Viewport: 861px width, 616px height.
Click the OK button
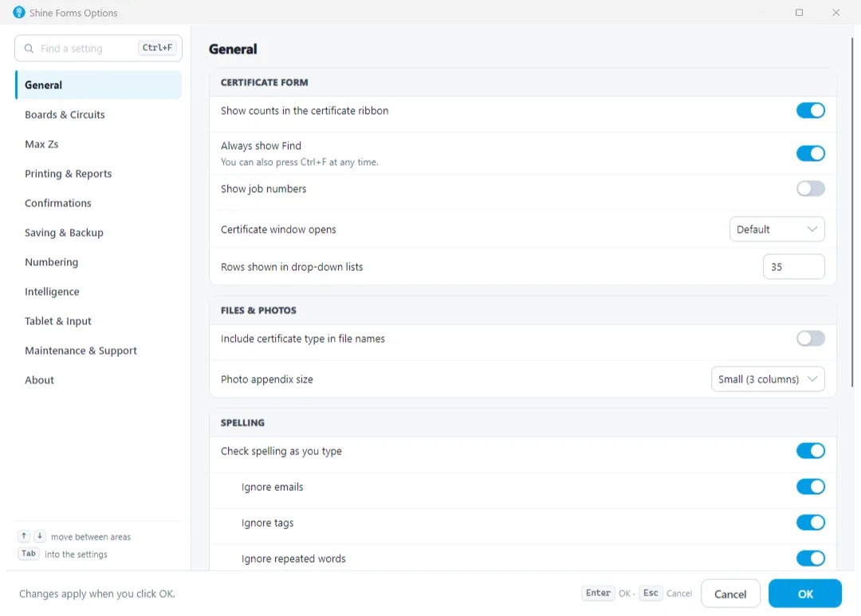805,594
